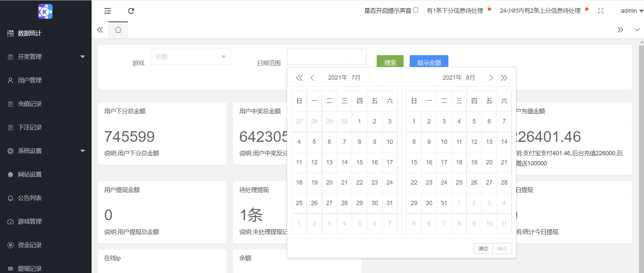Collapse the sidebar using the menu icon
Image resolution: width=644 pixels, height=273 pixels.
(x=107, y=11)
